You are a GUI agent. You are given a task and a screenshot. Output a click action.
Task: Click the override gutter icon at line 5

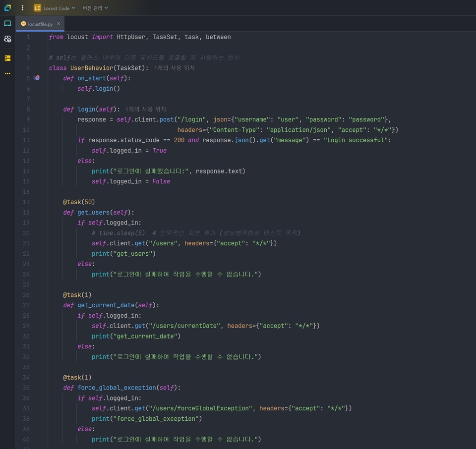(36, 78)
